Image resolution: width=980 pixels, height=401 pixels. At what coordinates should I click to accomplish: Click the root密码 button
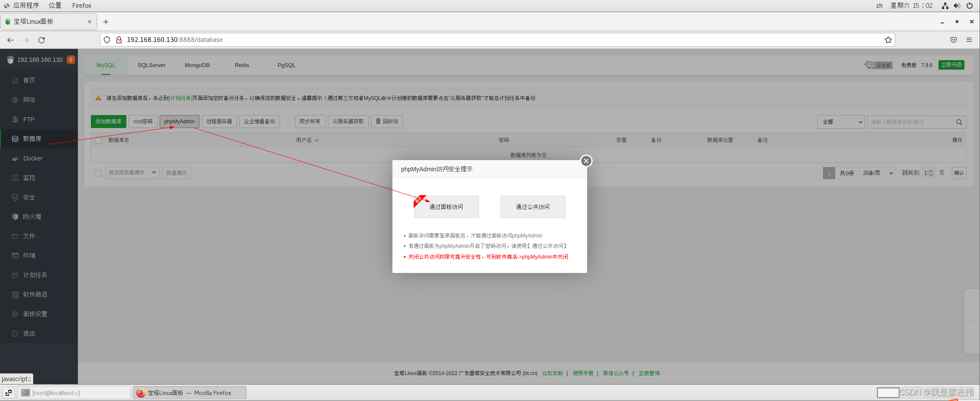[143, 122]
